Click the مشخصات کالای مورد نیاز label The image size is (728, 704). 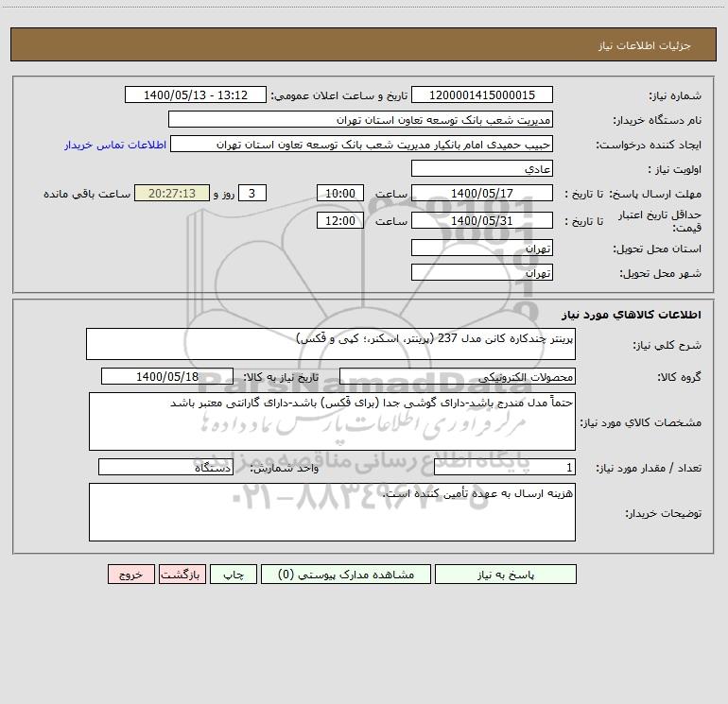[x=641, y=422]
